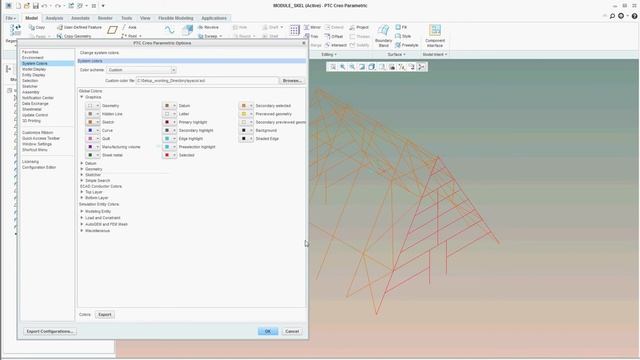The image size is (640, 360).
Task: Expand the Bottom Layer color group
Action: (x=82, y=198)
